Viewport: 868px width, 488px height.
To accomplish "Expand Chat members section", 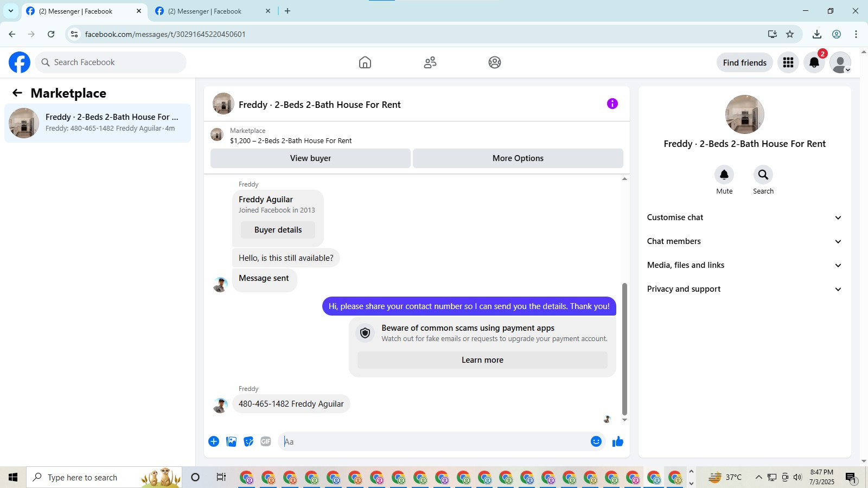I will point(744,241).
